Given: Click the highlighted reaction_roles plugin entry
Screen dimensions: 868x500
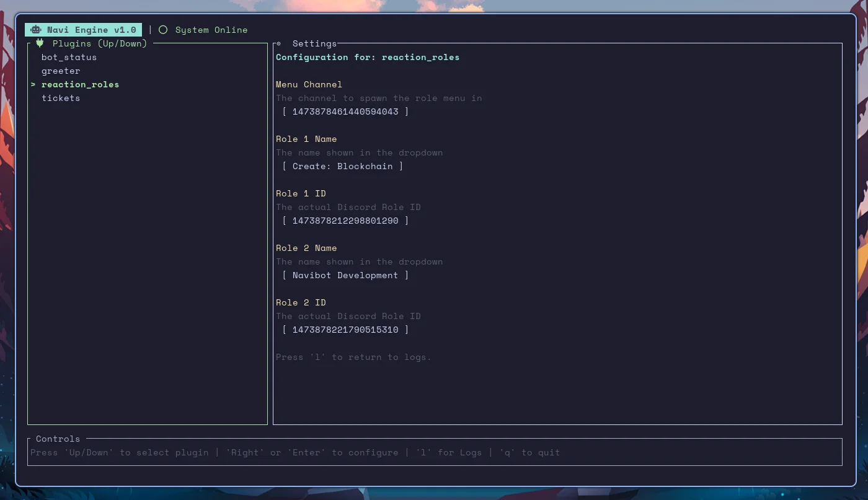Looking at the screenshot, I should [80, 84].
